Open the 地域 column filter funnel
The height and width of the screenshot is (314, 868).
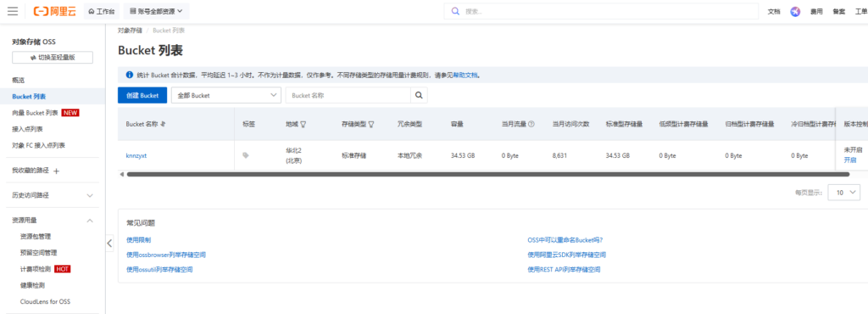[303, 125]
